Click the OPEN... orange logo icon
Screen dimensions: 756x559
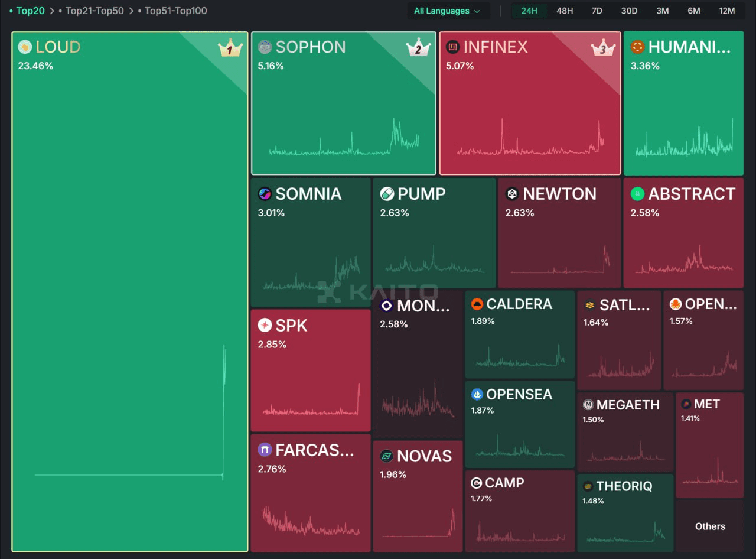(676, 304)
